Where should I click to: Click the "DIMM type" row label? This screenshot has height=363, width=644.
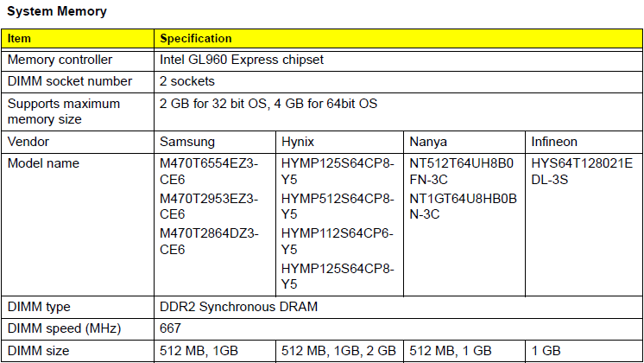point(39,307)
